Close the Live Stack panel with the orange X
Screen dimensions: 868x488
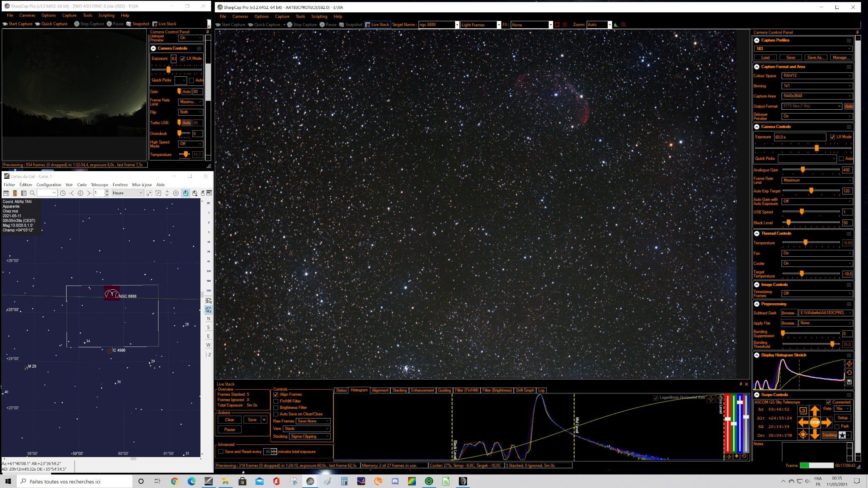coord(747,384)
